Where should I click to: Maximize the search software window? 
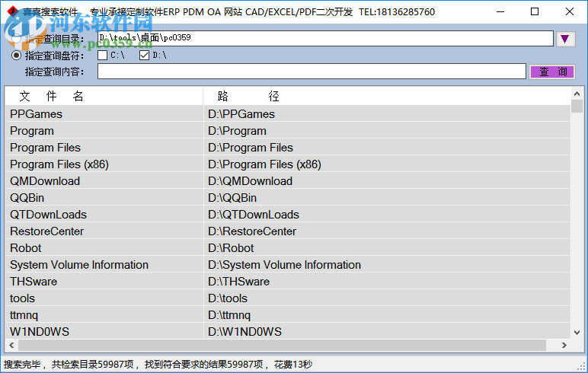pyautogui.click(x=535, y=11)
